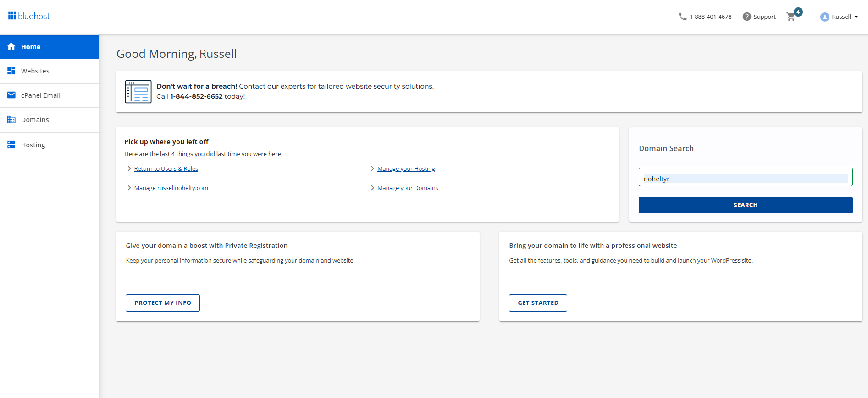Open Domains in the sidebar
The height and width of the screenshot is (398, 868).
(x=50, y=120)
